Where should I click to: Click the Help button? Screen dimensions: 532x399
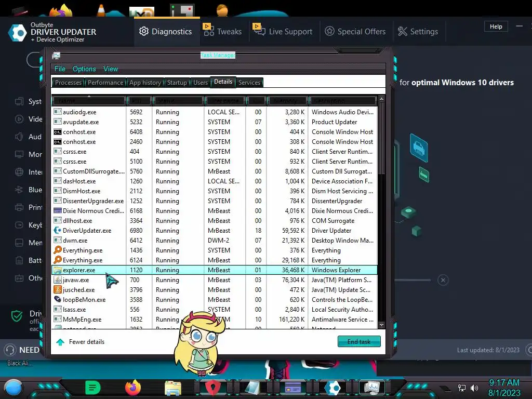[x=496, y=26]
